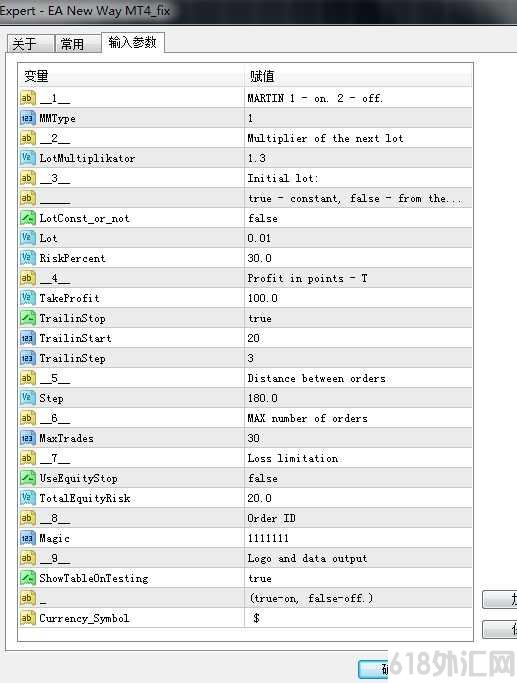Viewport: 517px width, 683px height.
Task: Select 'Multiplier of the next lot' cell
Action: [x=358, y=138]
